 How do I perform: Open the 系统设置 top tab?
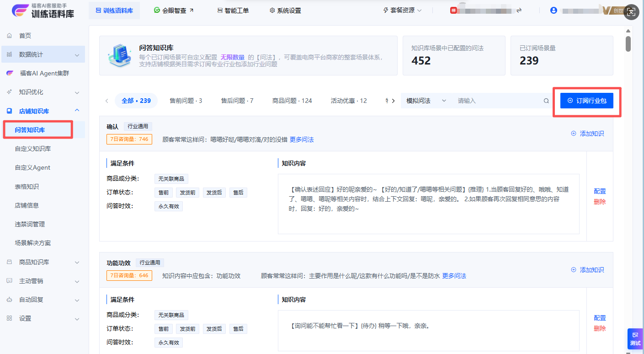(285, 10)
